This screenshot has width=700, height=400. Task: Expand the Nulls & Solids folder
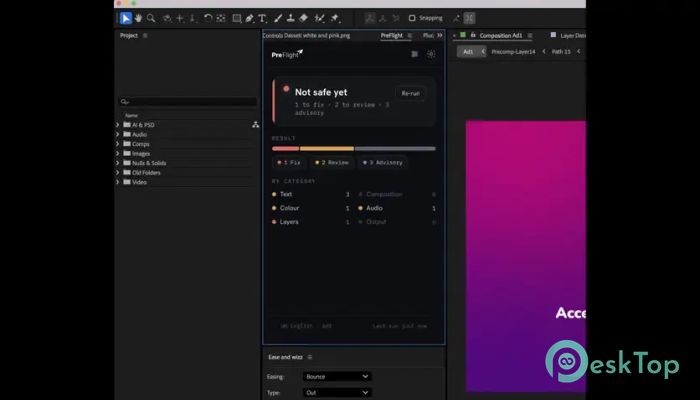click(118, 163)
